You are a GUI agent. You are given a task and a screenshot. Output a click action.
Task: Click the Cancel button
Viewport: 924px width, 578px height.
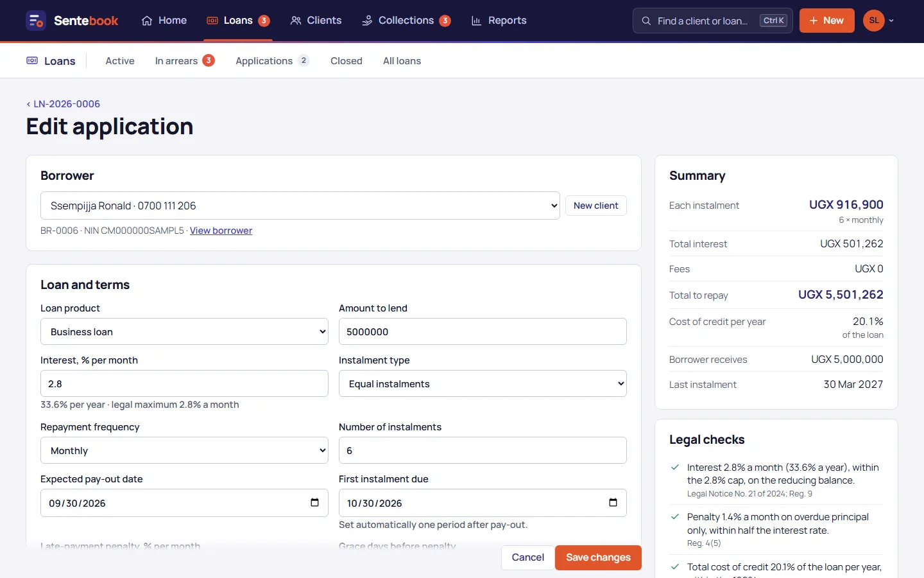tap(527, 557)
